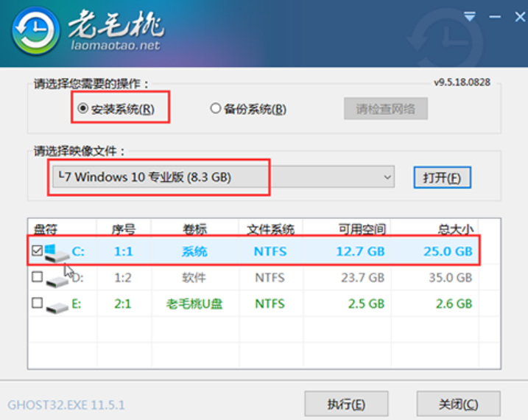Select the 软件 volume label cell
The image size is (528, 420).
(x=194, y=278)
